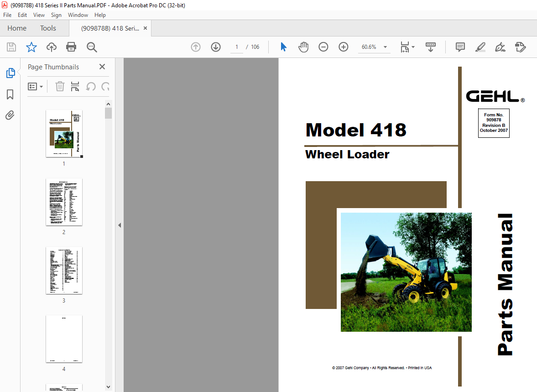Select the page 2 thumbnail
This screenshot has width=537, height=392.
pos(64,202)
